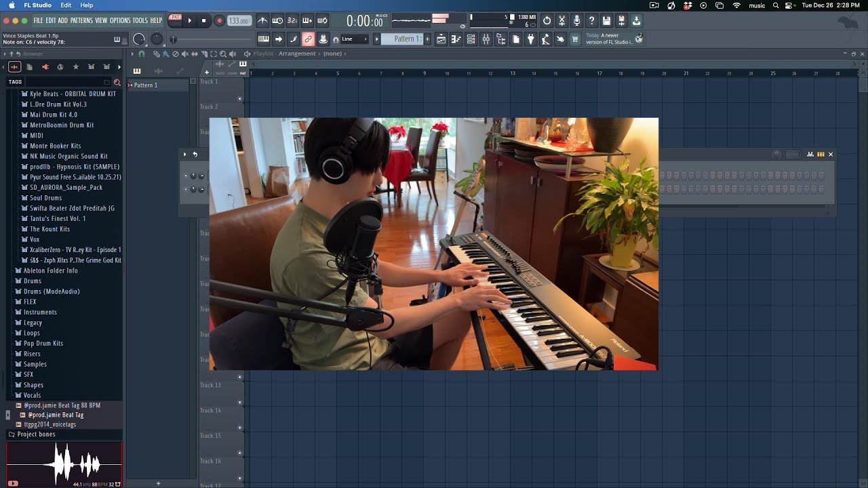The height and width of the screenshot is (488, 868).
Task: Select the playlist paint brush tool
Action: coord(166,54)
